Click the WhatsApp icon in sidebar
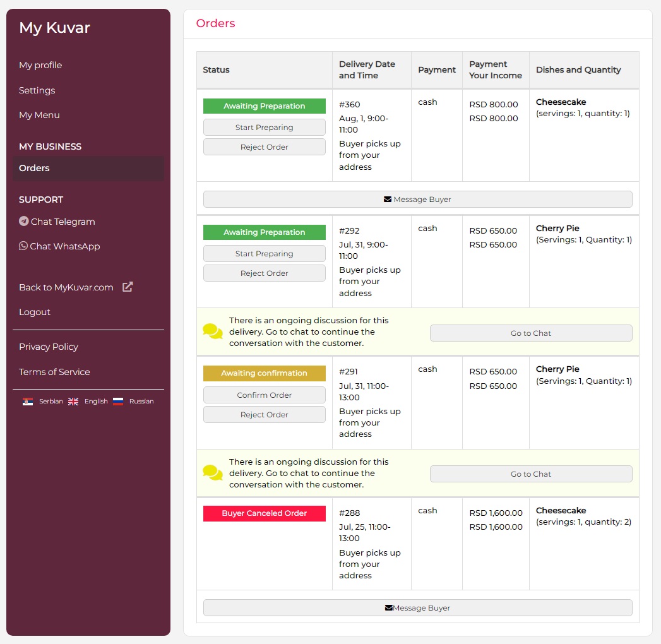 (23, 246)
